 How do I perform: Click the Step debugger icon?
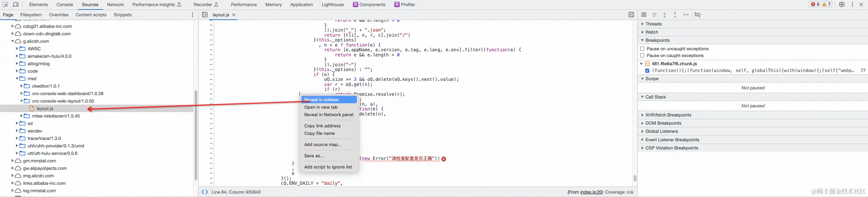[x=686, y=15]
